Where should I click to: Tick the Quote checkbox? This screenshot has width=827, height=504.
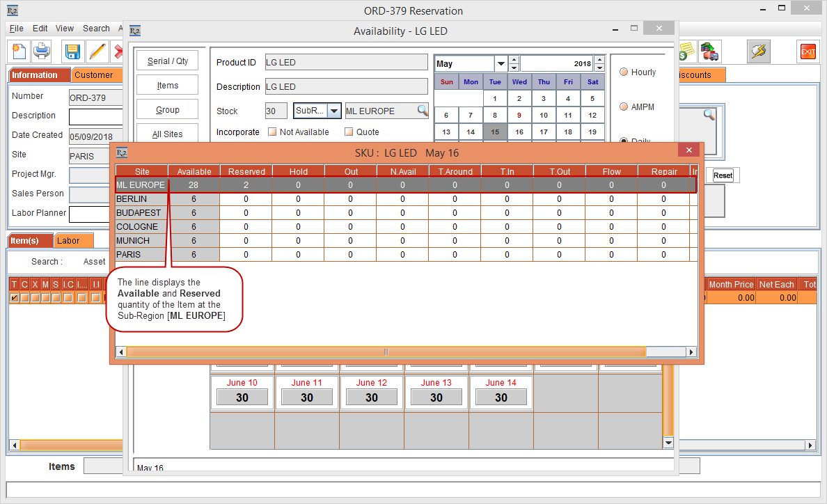tap(349, 132)
